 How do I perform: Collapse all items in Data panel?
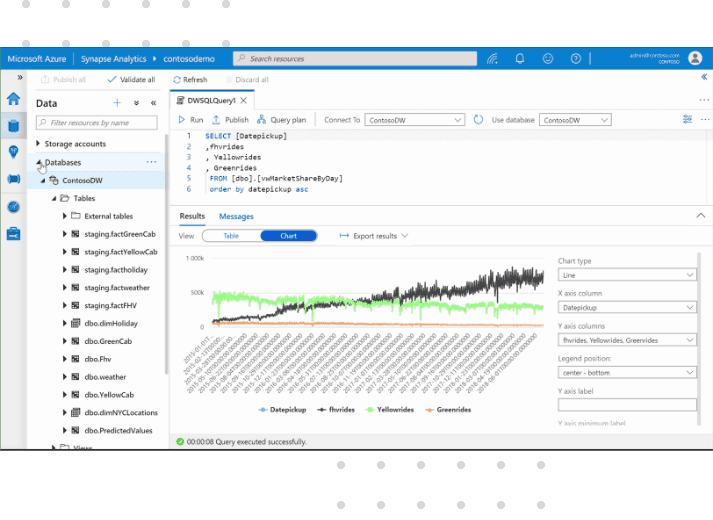[x=136, y=103]
